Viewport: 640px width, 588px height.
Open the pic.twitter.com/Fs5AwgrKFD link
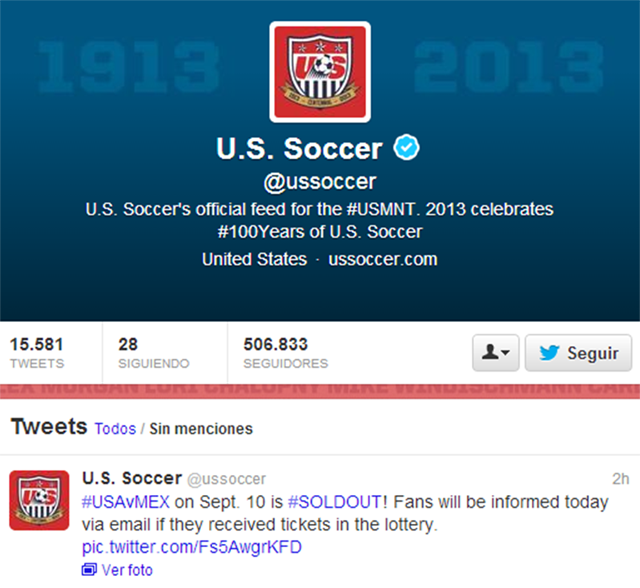tap(191, 547)
